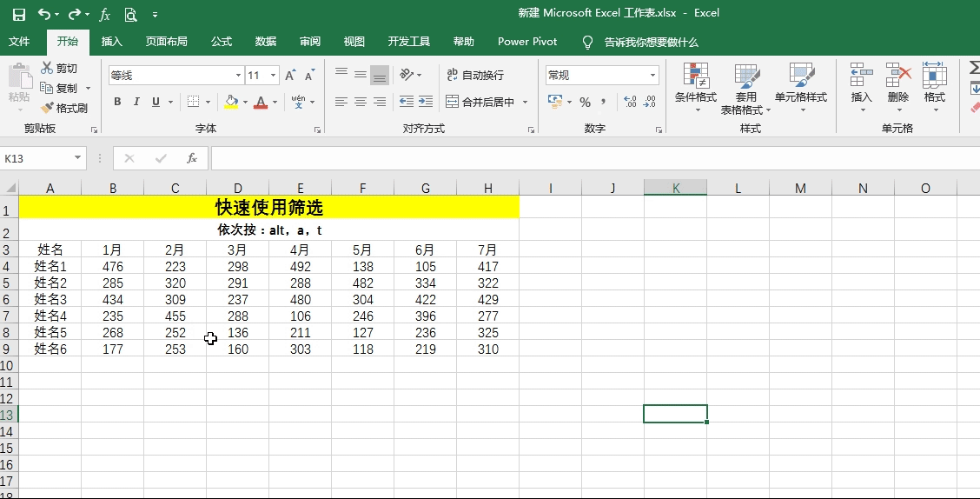Align text left
Screen dimensions: 980x499
point(341,102)
